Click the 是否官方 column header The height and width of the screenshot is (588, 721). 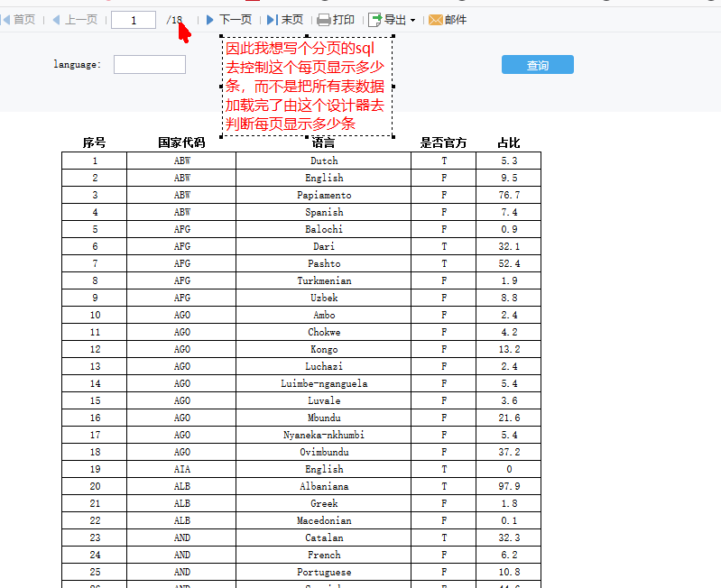[x=443, y=142]
